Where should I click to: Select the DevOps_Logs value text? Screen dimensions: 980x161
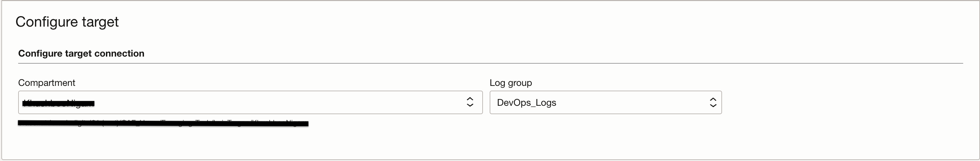click(x=527, y=103)
